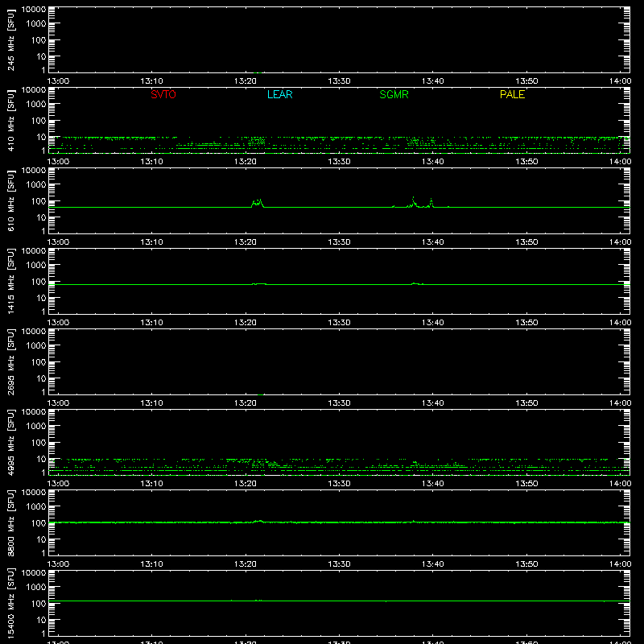Click 13:40 time label under 610 MHz panel

[432, 242]
